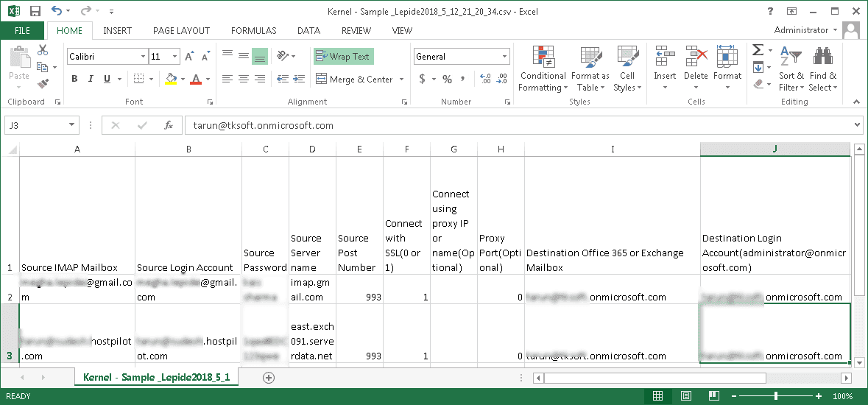This screenshot has height=405, width=868.
Task: Open the Merge & Center dropdown arrow
Action: tap(401, 80)
